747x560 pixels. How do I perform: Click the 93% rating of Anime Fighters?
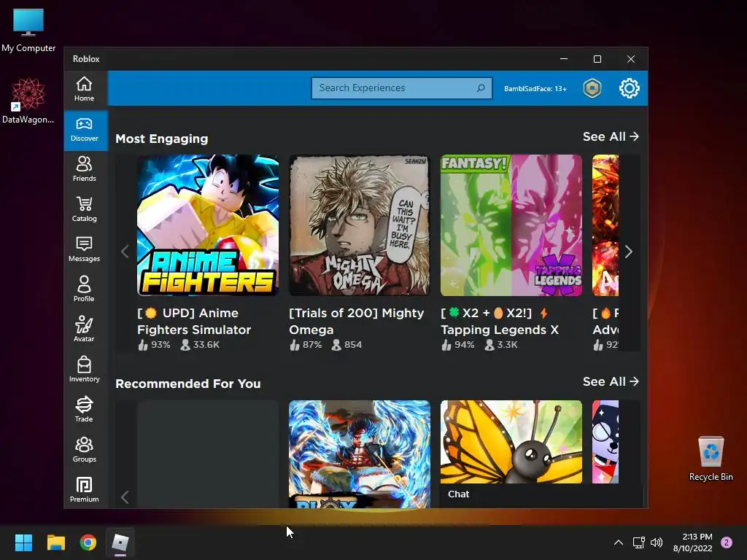(154, 345)
